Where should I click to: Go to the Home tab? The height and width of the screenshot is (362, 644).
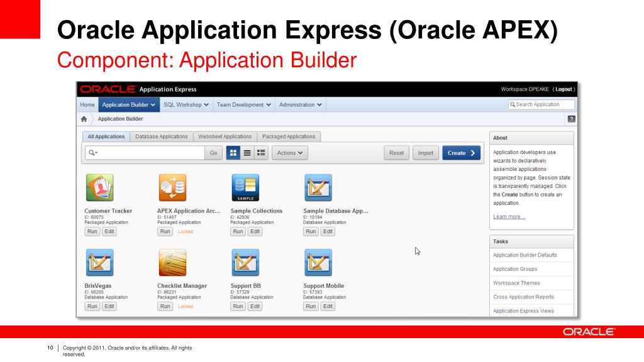(x=87, y=105)
